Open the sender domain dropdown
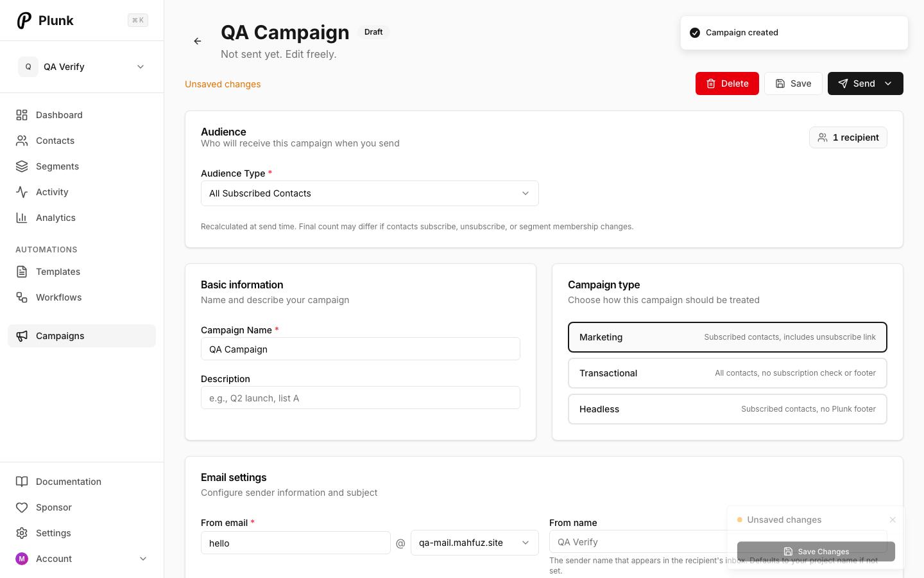The width and height of the screenshot is (924, 578). 475,543
